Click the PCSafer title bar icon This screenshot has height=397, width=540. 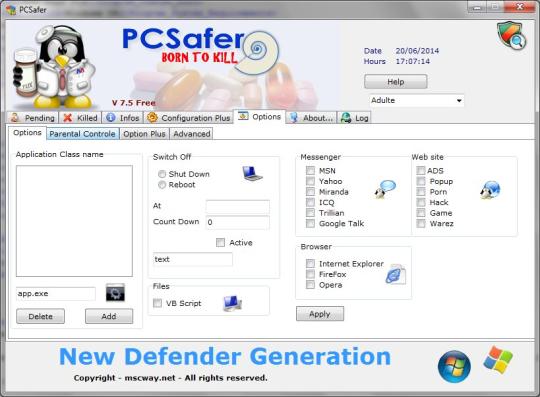click(11, 10)
